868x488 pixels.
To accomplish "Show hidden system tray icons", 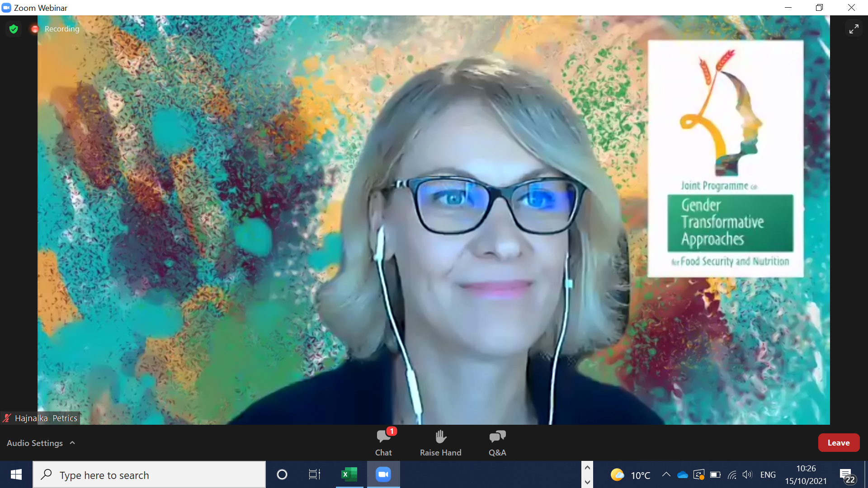I will click(666, 474).
